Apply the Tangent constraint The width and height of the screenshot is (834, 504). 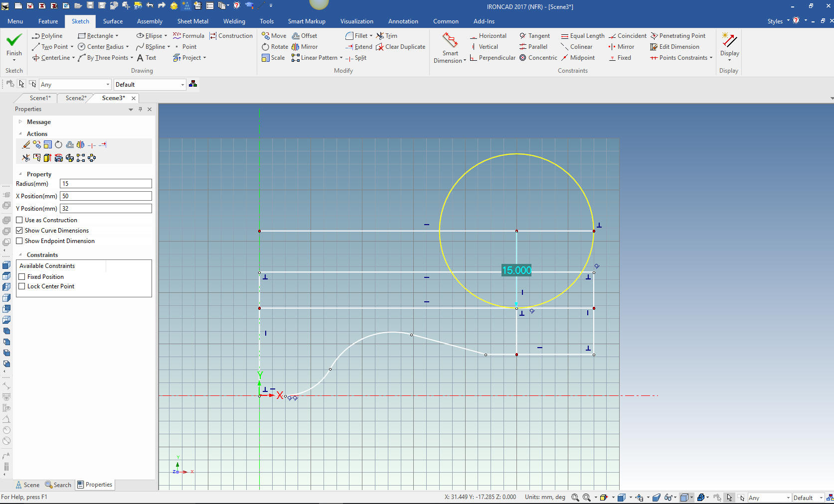[x=534, y=36]
